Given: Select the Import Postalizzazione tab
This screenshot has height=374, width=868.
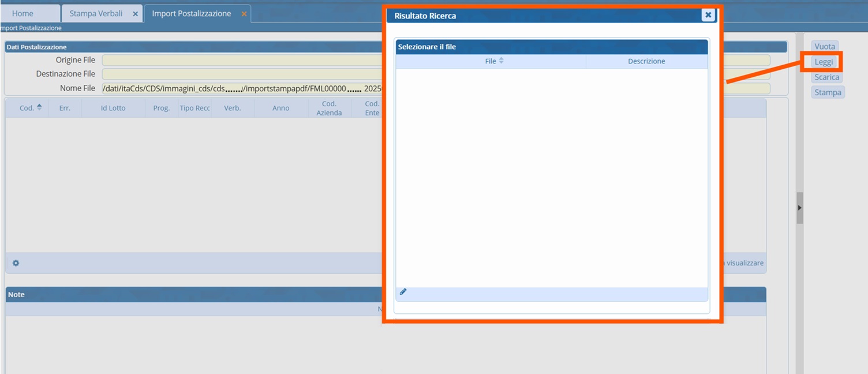Looking at the screenshot, I should pyautogui.click(x=191, y=13).
